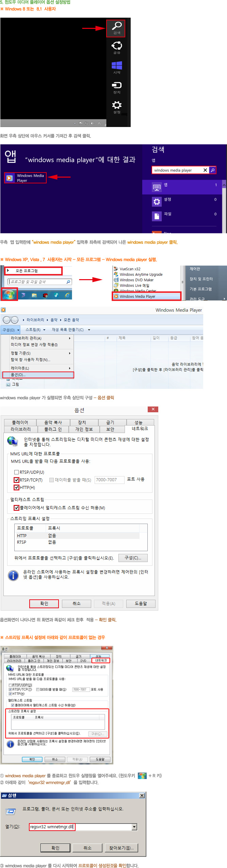The width and height of the screenshot is (227, 868).
Task: Click 도움말 in Windows 8 옵션 dialog
Action: coord(141,603)
